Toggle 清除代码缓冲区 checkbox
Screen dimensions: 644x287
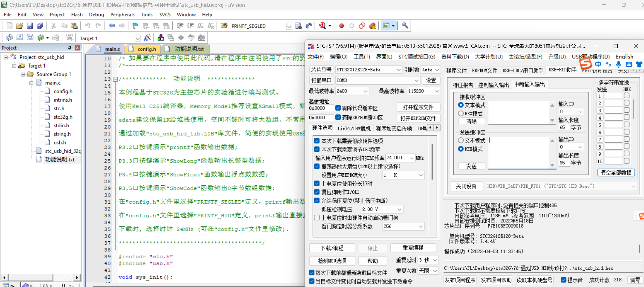(338, 108)
